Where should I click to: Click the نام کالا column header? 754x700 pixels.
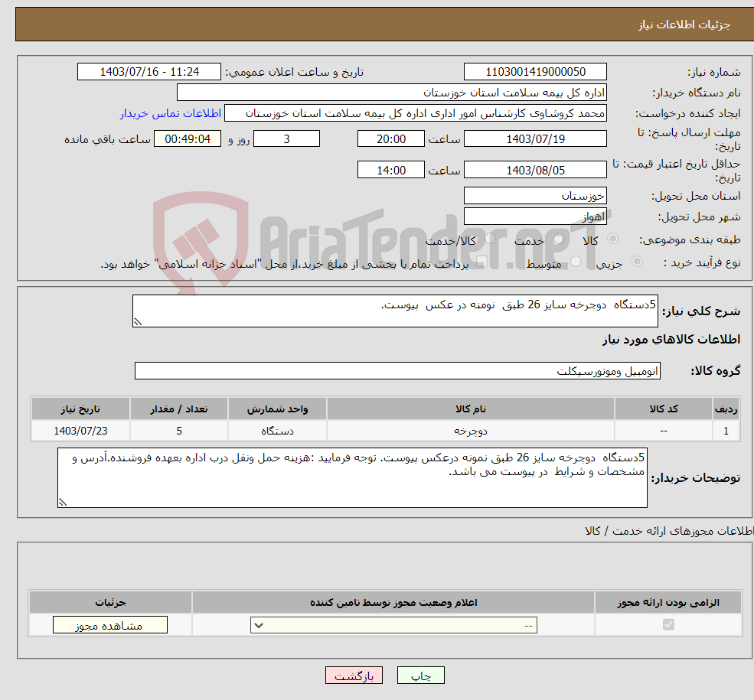[471, 409]
